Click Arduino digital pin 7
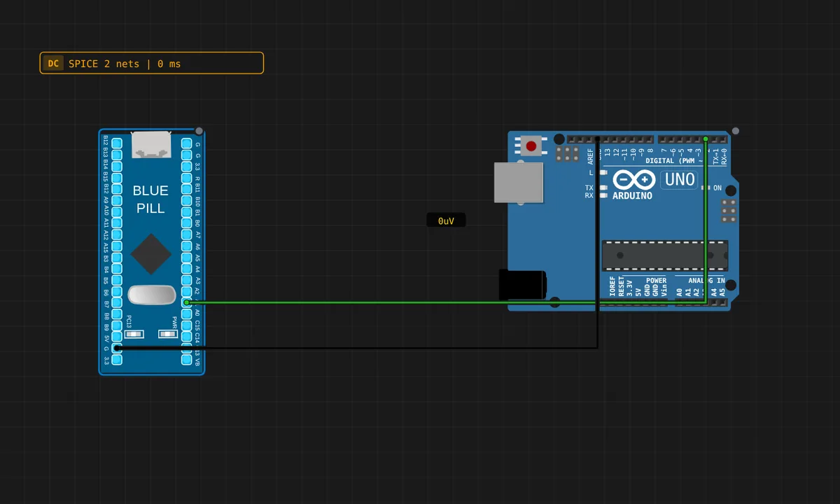Screen dimensions: 840x504 coord(662,139)
